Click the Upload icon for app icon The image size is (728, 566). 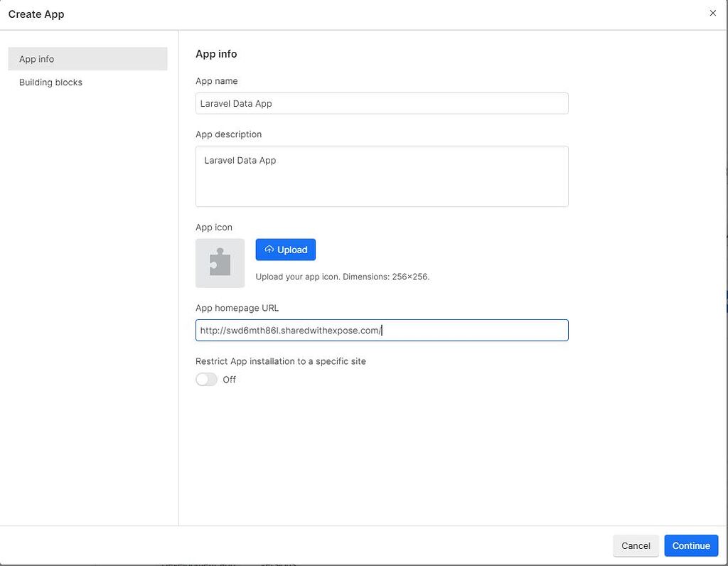coord(269,250)
